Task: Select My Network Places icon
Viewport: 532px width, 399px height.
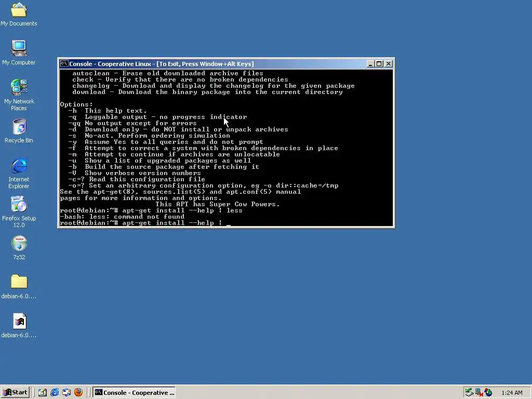Action: [19, 95]
